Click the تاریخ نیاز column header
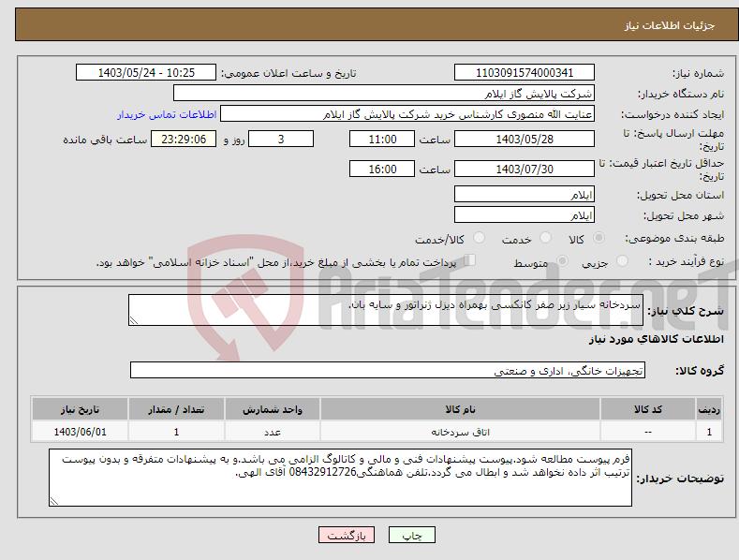The height and width of the screenshot is (560, 739). tap(81, 409)
